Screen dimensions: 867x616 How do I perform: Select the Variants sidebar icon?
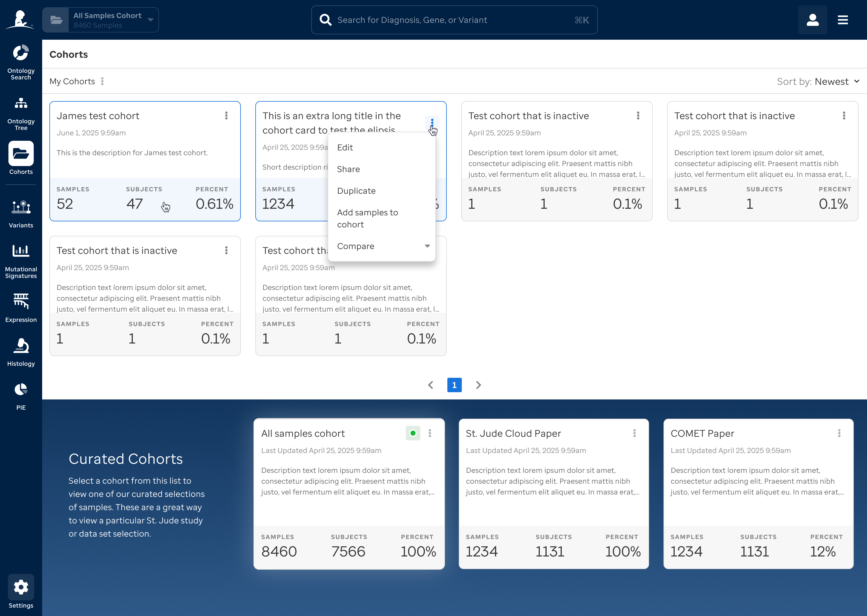tap(21, 209)
